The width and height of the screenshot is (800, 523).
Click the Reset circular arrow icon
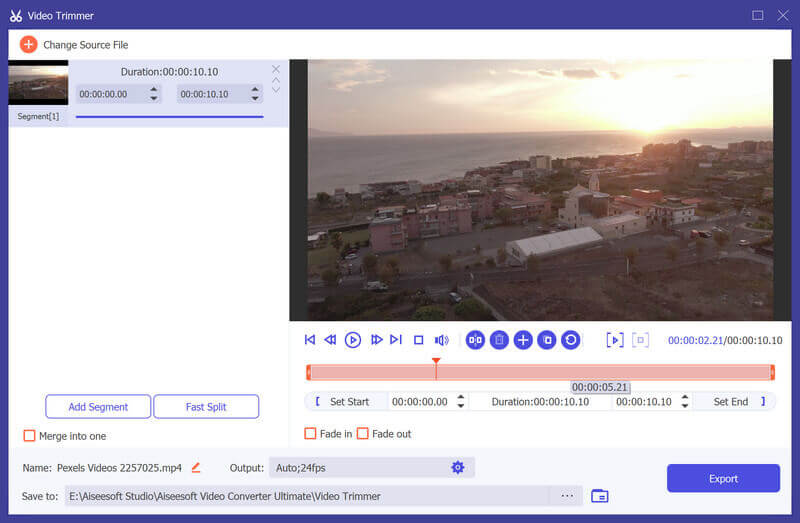[x=570, y=340]
